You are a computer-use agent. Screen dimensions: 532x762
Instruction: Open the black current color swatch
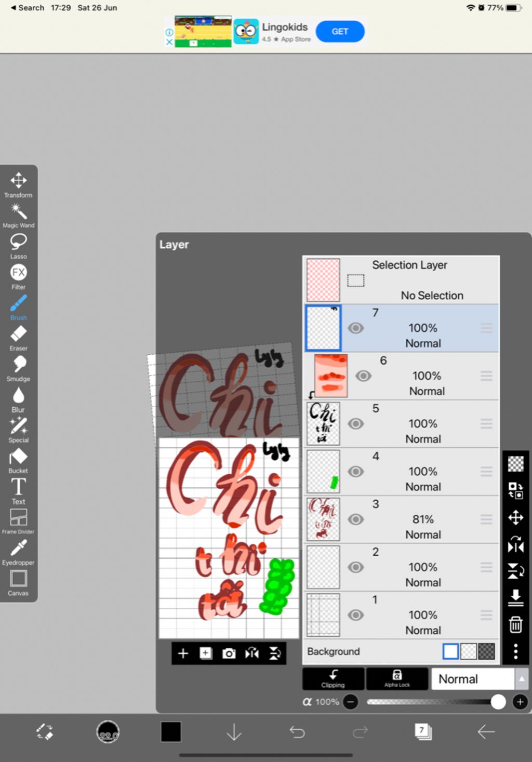pyautogui.click(x=171, y=732)
